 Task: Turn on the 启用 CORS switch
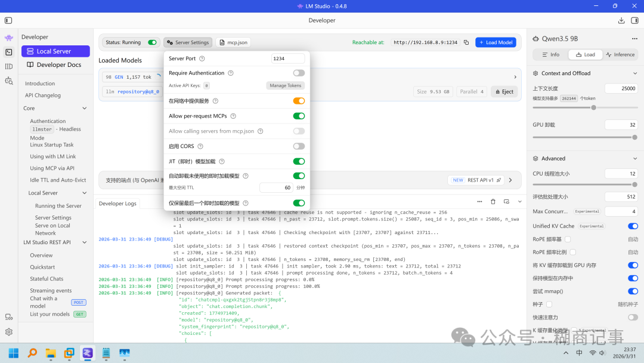(299, 146)
